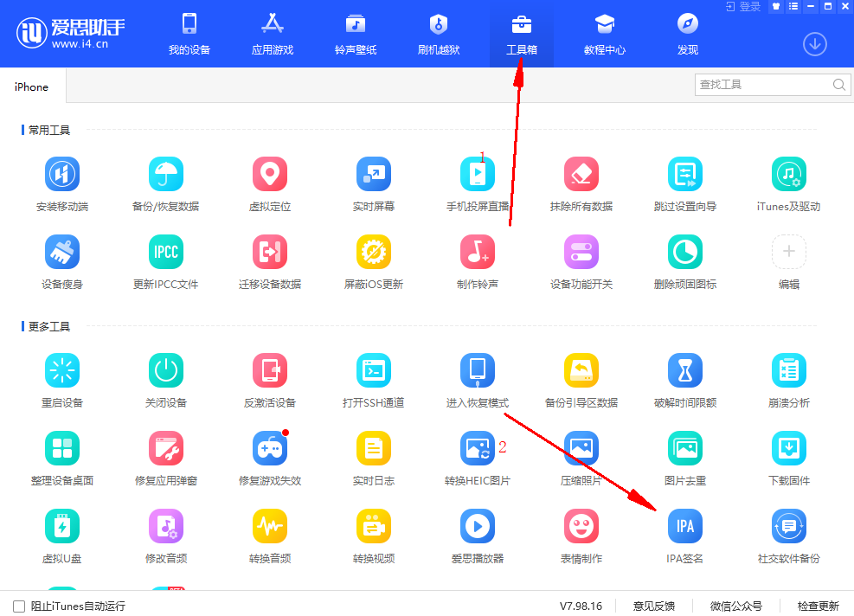Viewport: 854px width, 616px height.
Task: Click the search magnifier icon
Action: point(838,85)
